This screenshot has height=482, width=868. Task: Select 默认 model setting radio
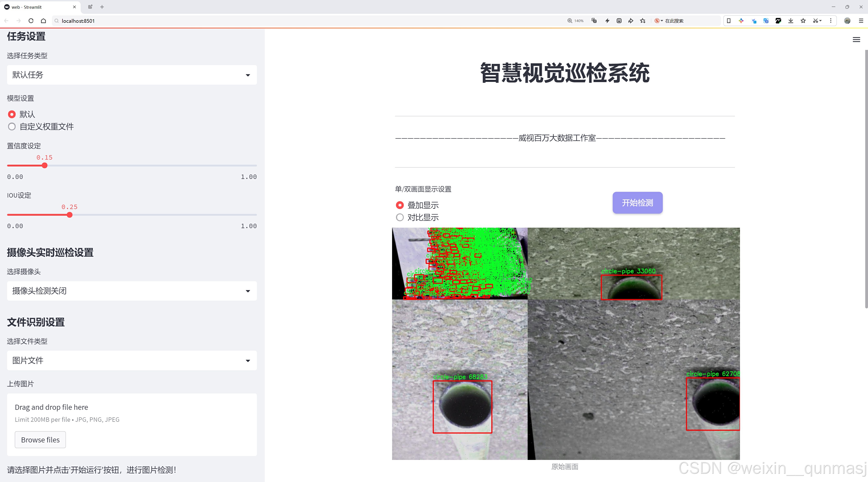point(12,114)
